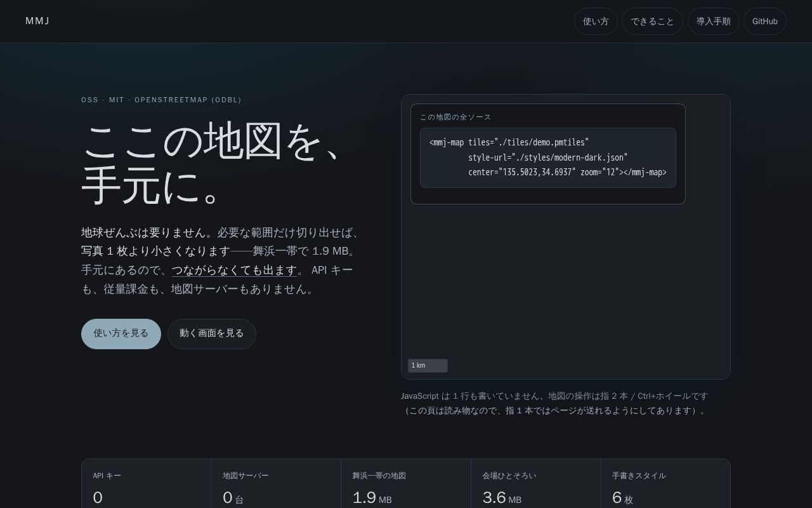Go to the できること section

(x=652, y=21)
